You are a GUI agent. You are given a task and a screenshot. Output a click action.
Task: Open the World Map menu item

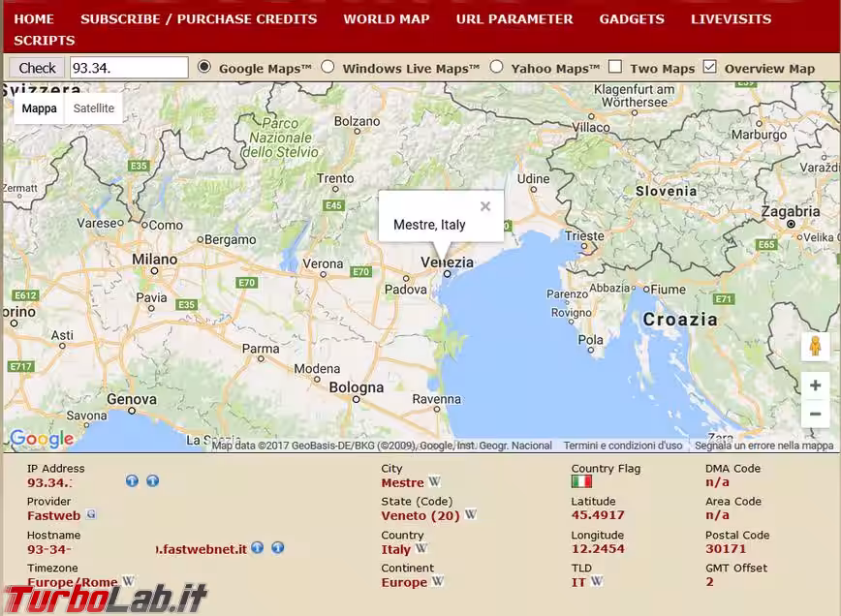click(387, 18)
